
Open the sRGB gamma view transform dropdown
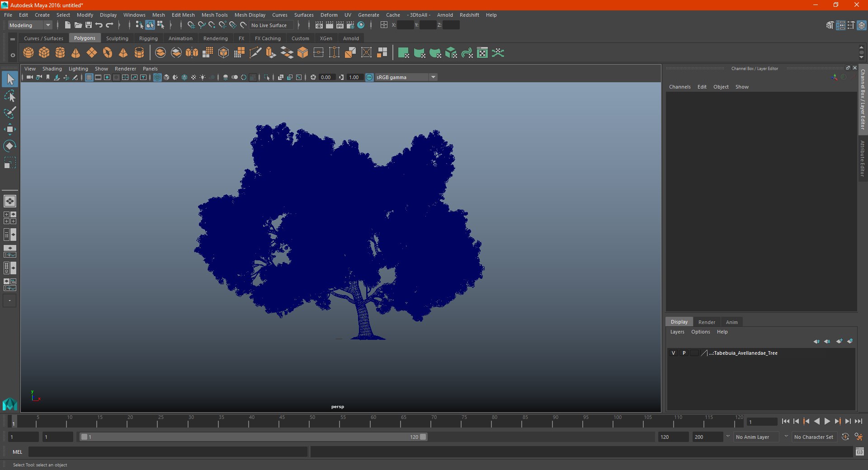[406, 77]
